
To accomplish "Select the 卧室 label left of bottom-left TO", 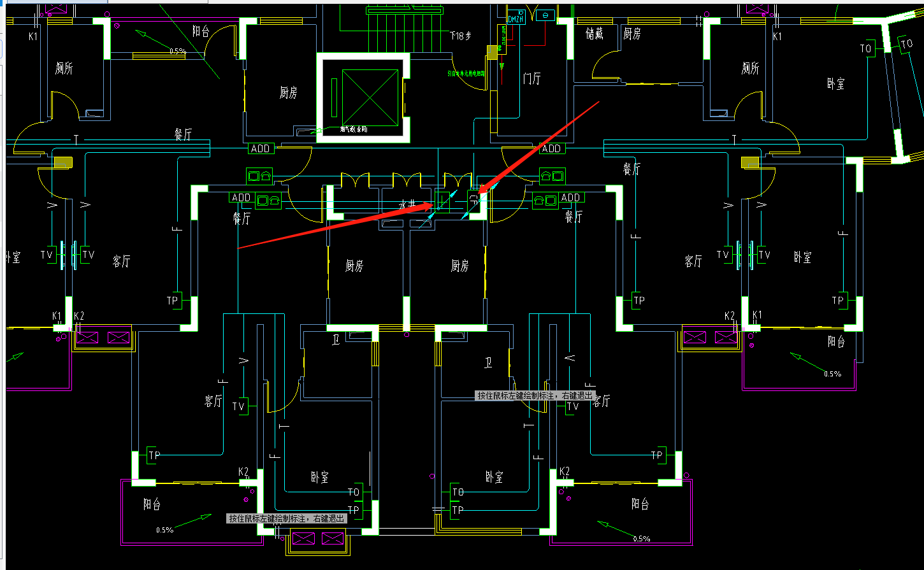I will 320,477.
